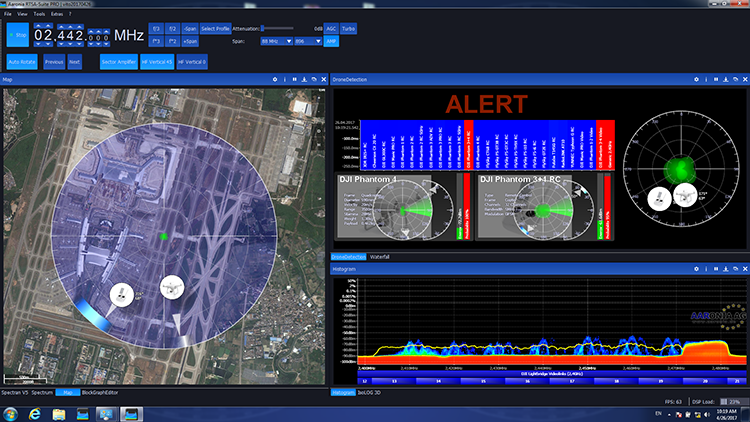The width and height of the screenshot is (750, 422).
Task: Toggle Turbo mode
Action: click(x=348, y=29)
